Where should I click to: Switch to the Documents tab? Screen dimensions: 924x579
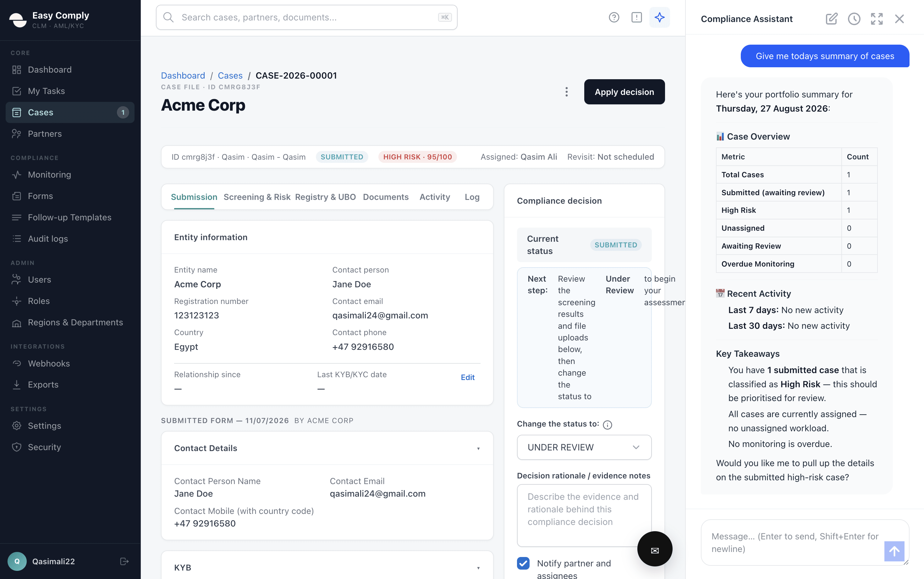point(385,197)
